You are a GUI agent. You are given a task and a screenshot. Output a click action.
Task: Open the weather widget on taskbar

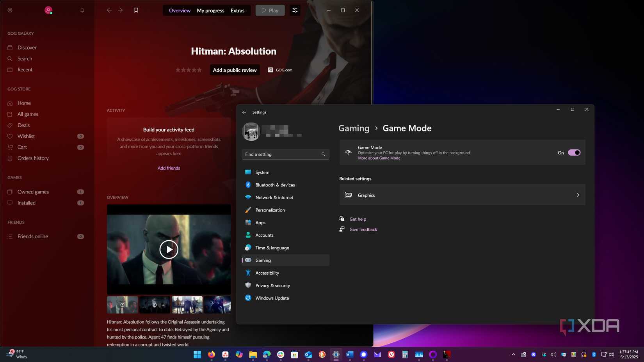click(x=17, y=354)
